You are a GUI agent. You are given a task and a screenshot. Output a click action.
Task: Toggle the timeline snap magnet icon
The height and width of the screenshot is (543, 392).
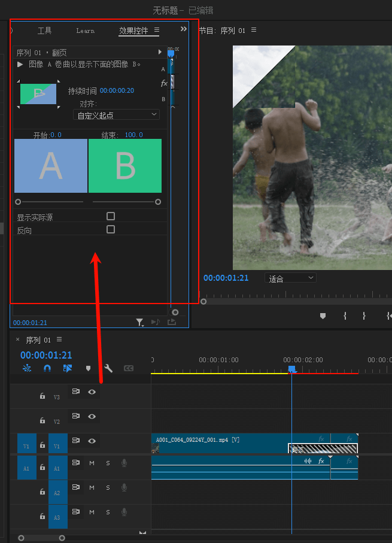click(47, 368)
